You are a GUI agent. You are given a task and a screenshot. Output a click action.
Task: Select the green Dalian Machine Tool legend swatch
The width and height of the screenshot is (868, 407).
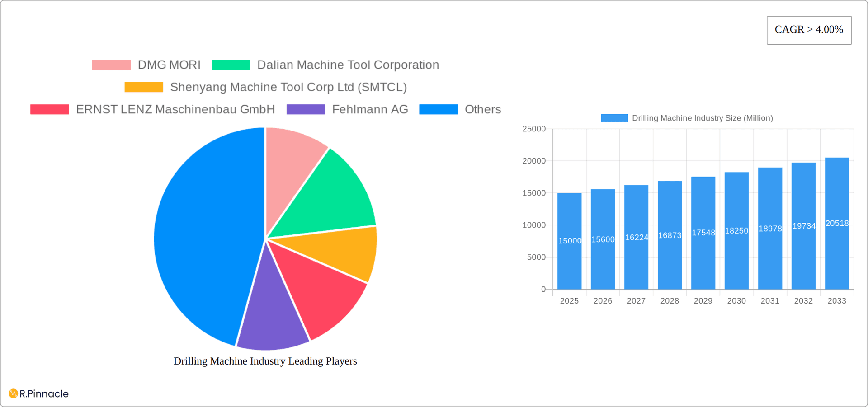coord(231,65)
